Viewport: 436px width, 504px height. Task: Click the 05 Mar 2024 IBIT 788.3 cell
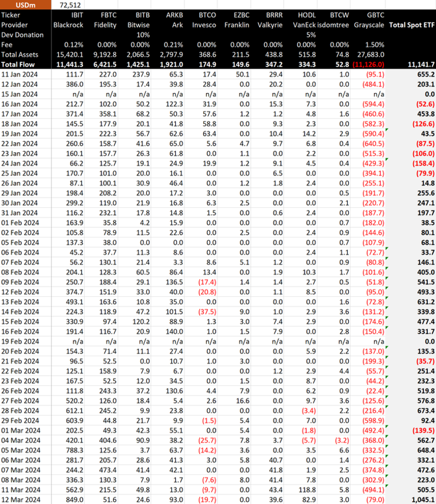[75, 450]
